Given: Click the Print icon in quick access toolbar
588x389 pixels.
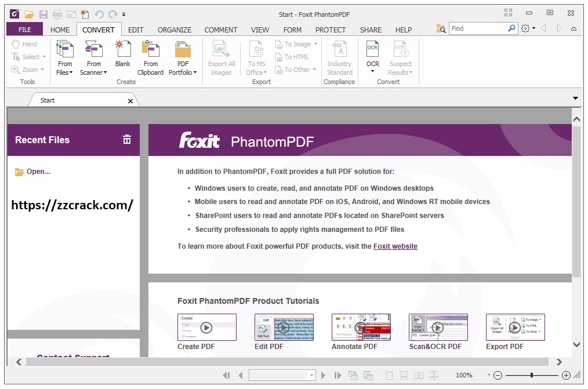Looking at the screenshot, I should tap(57, 14).
